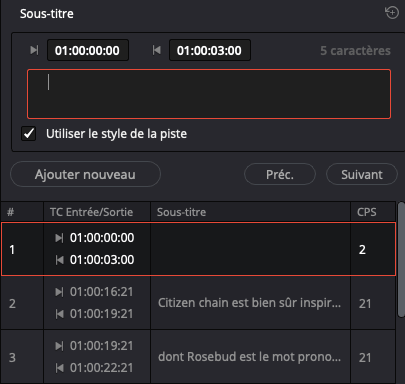Click the Ajouter nouveau button

tap(85, 174)
